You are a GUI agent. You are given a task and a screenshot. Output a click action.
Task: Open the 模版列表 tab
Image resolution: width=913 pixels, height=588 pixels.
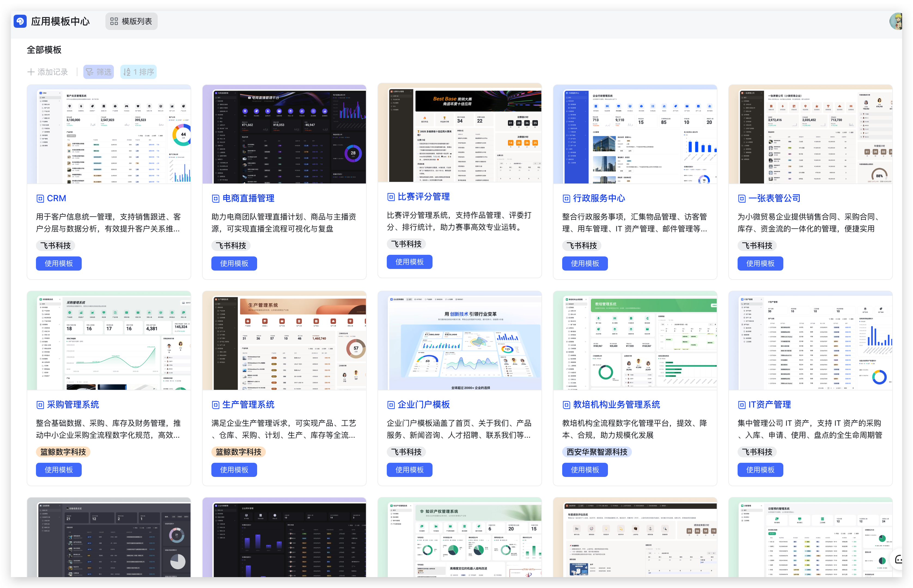pos(131,22)
